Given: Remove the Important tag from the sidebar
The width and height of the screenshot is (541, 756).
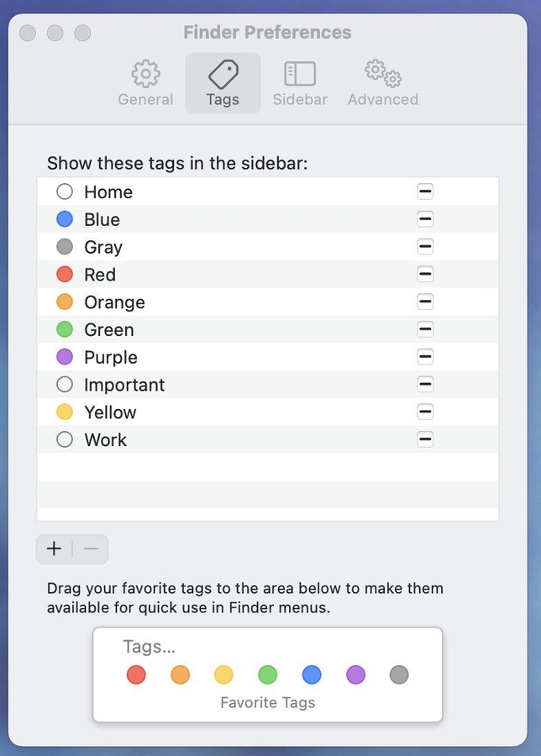Looking at the screenshot, I should pyautogui.click(x=425, y=385).
